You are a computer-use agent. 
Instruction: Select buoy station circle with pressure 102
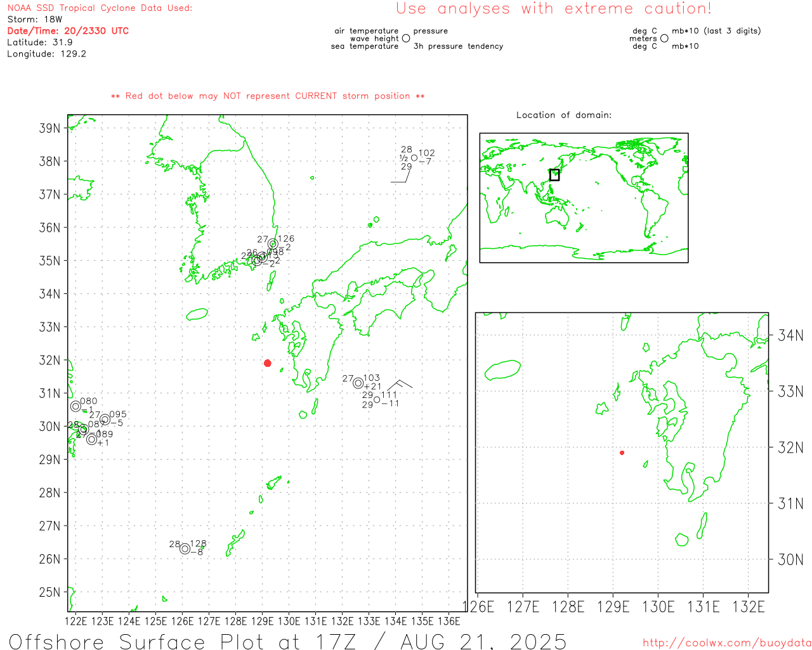click(x=414, y=158)
